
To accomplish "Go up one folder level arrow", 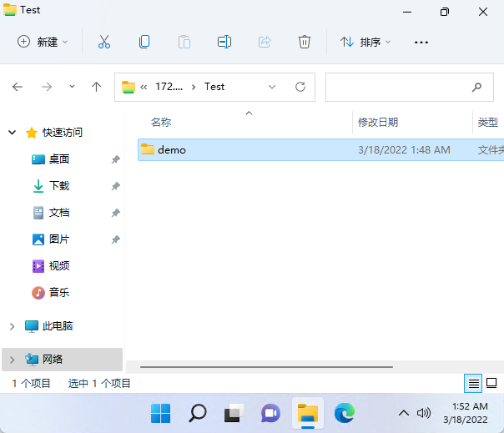I will click(x=96, y=87).
